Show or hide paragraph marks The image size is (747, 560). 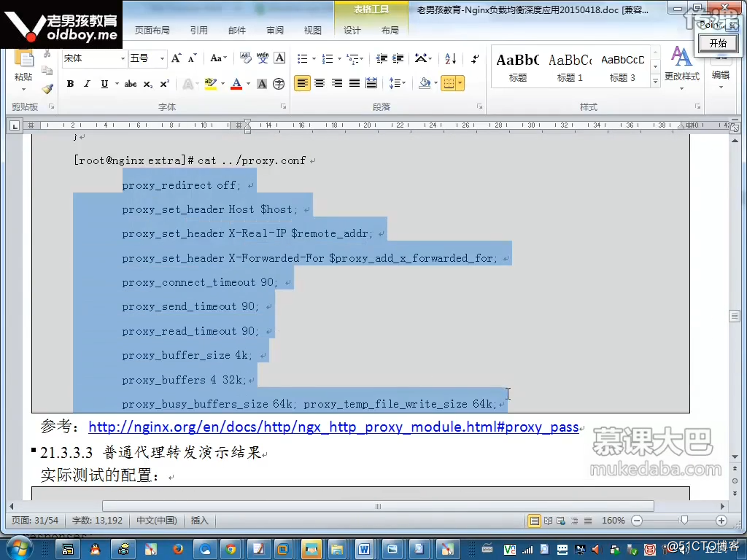point(475,58)
